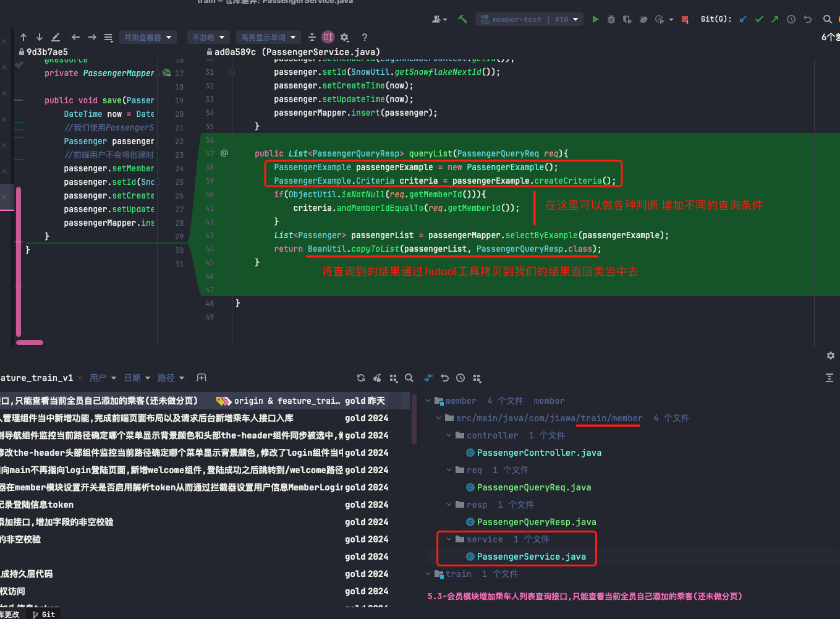Click the cherry-pick icon in Git log
840x619 pixels.
[377, 378]
